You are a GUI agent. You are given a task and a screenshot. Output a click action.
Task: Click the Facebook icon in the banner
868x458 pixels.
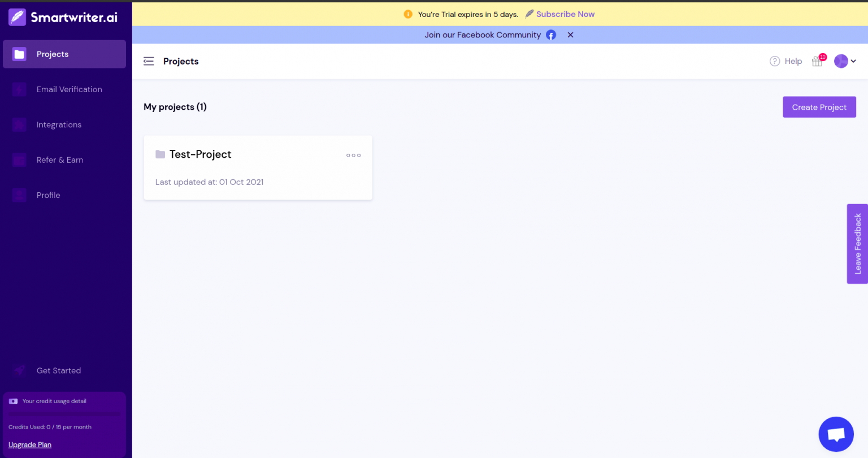(550, 34)
